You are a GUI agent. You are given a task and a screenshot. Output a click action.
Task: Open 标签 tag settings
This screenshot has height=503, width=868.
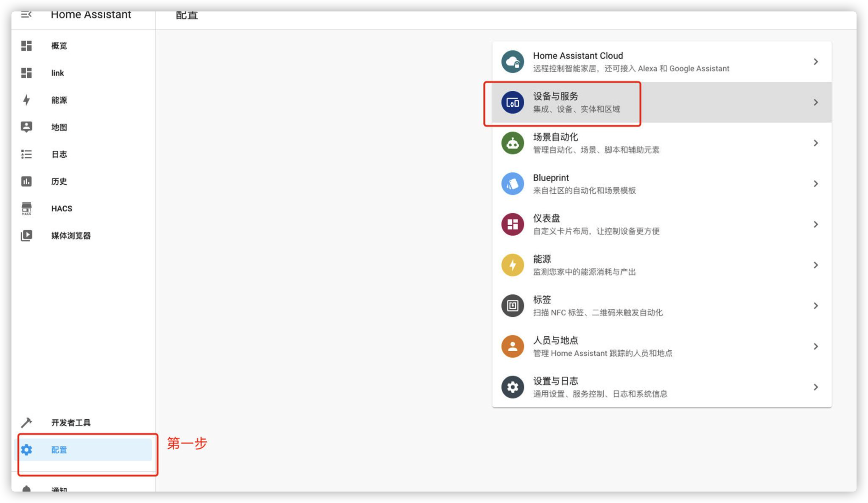coord(662,305)
